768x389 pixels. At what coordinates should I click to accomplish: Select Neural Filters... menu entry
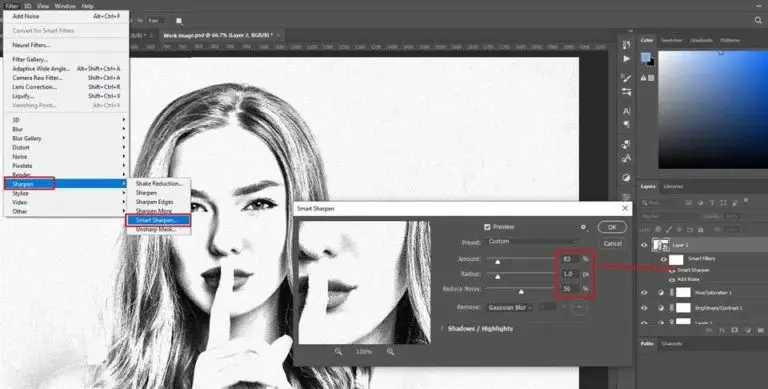point(66,45)
